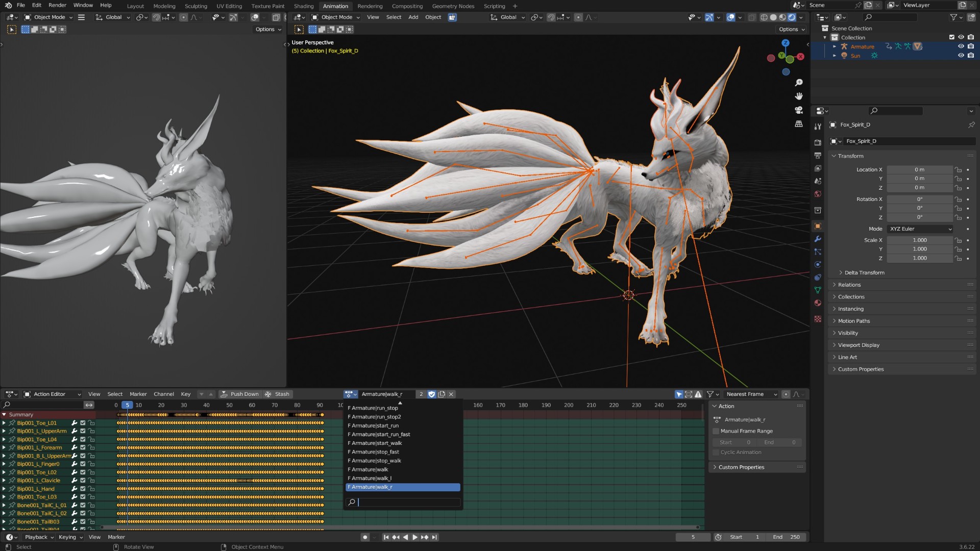Switch to wireframe viewport shading
Image resolution: width=980 pixels, height=551 pixels.
764,17
